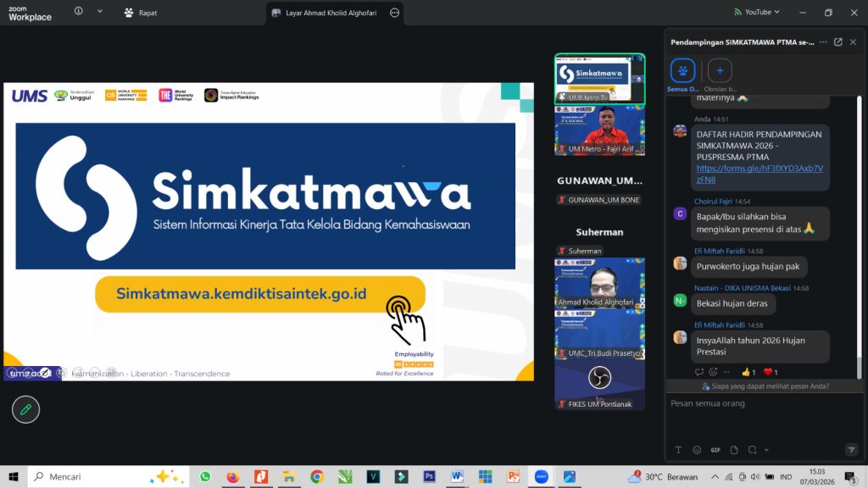Open the forms.gle attendance link

(759, 174)
